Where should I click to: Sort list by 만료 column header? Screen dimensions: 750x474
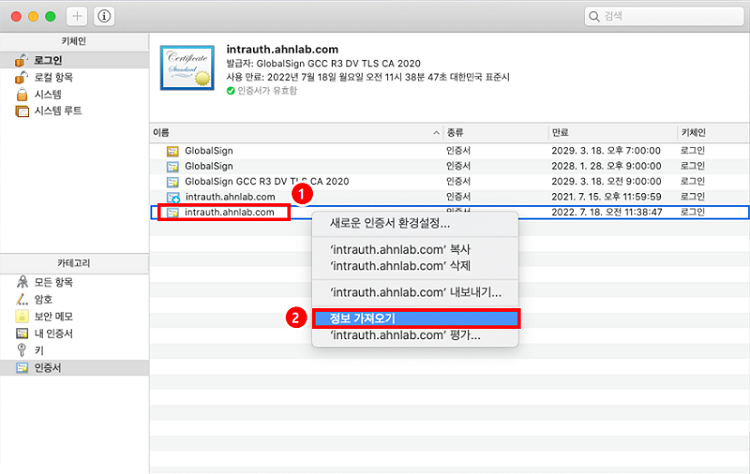(x=613, y=132)
